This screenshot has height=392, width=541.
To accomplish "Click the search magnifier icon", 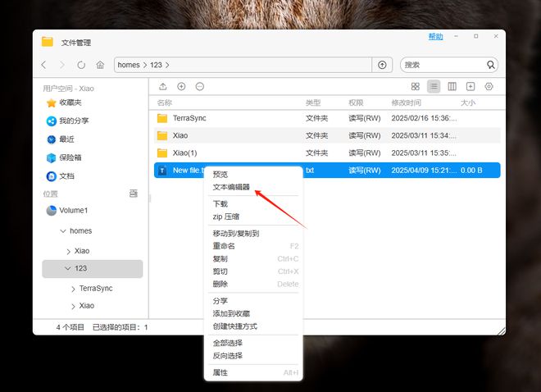I will pos(491,65).
